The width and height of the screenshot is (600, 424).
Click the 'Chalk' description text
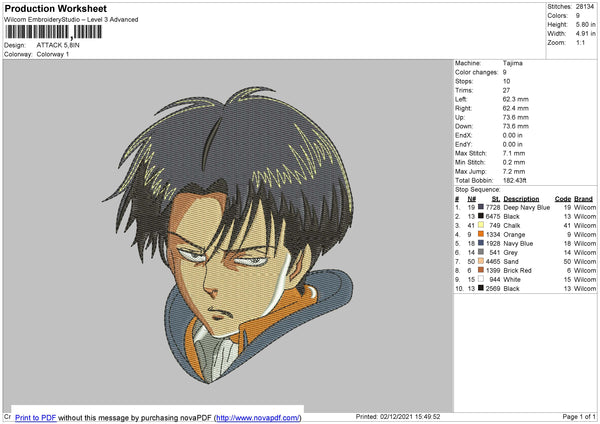coord(512,225)
